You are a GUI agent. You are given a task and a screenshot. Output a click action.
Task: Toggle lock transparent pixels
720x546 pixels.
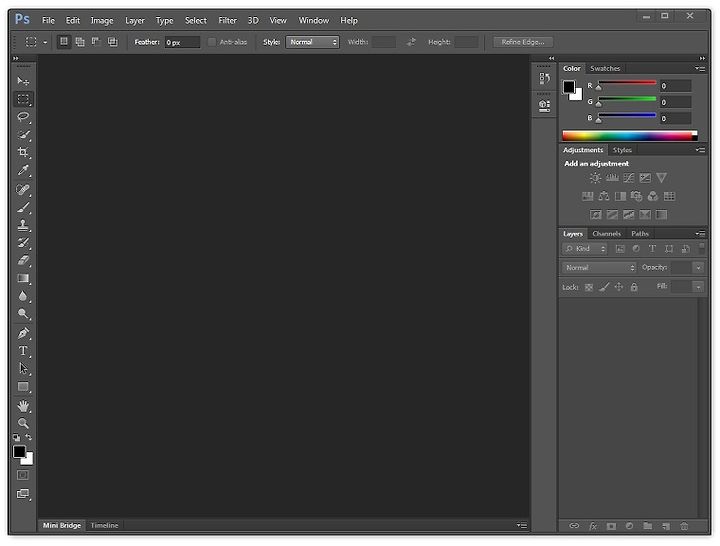click(x=589, y=287)
